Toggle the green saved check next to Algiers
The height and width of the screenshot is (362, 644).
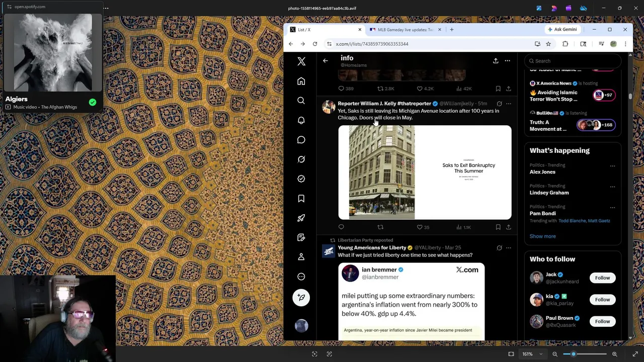coord(93,103)
